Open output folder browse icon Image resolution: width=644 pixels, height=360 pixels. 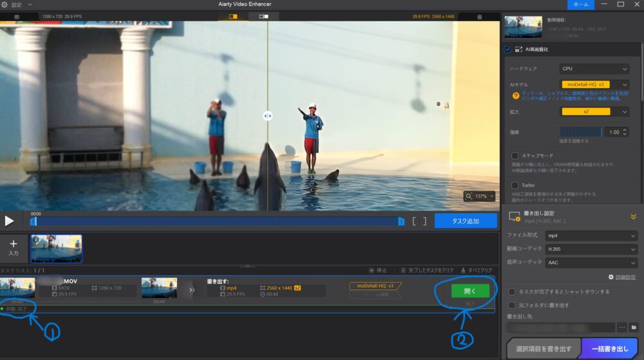[x=633, y=328]
